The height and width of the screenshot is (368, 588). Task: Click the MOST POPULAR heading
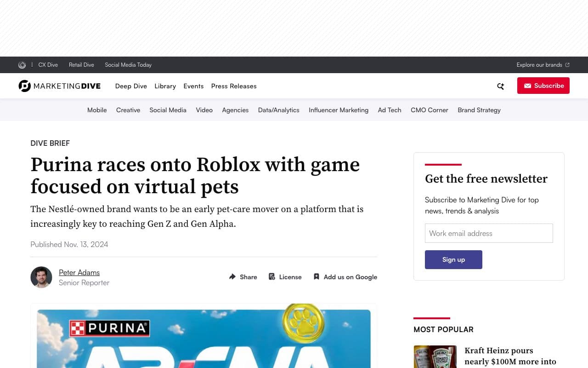click(x=443, y=329)
